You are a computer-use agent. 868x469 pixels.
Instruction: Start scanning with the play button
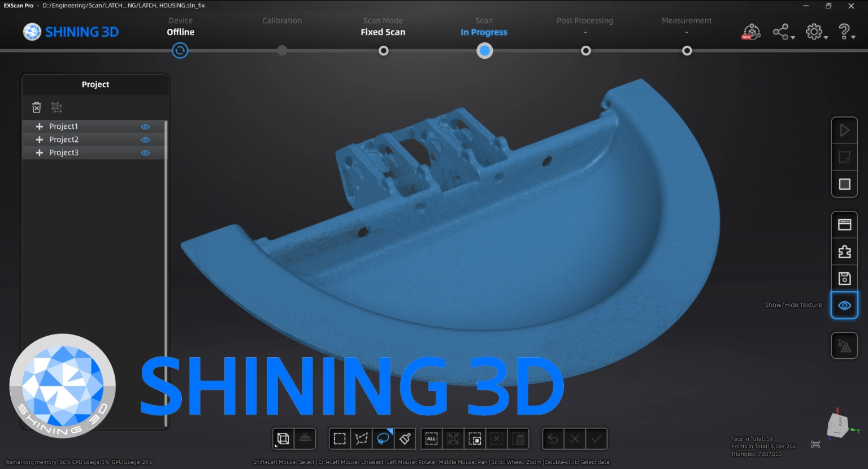click(844, 131)
